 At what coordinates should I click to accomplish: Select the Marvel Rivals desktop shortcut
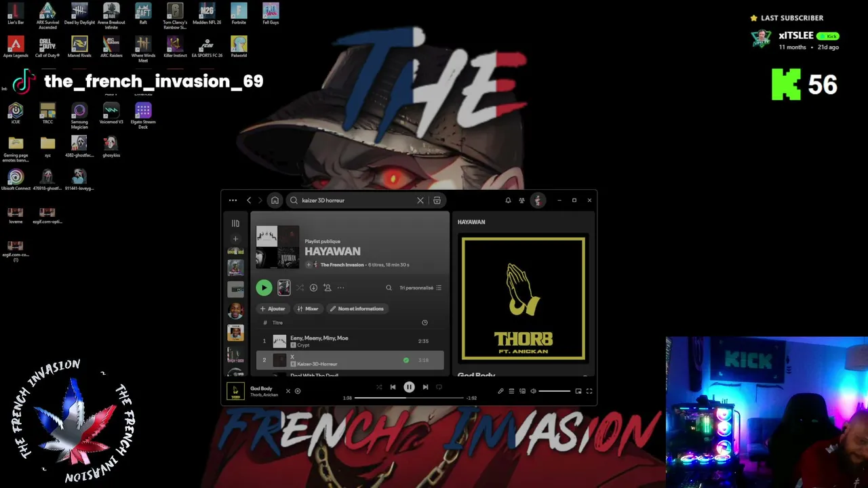[79, 47]
